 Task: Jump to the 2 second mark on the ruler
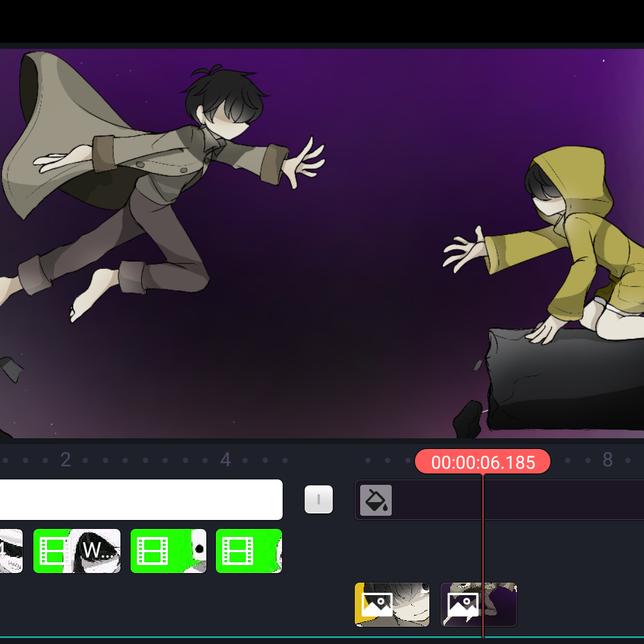tap(66, 460)
